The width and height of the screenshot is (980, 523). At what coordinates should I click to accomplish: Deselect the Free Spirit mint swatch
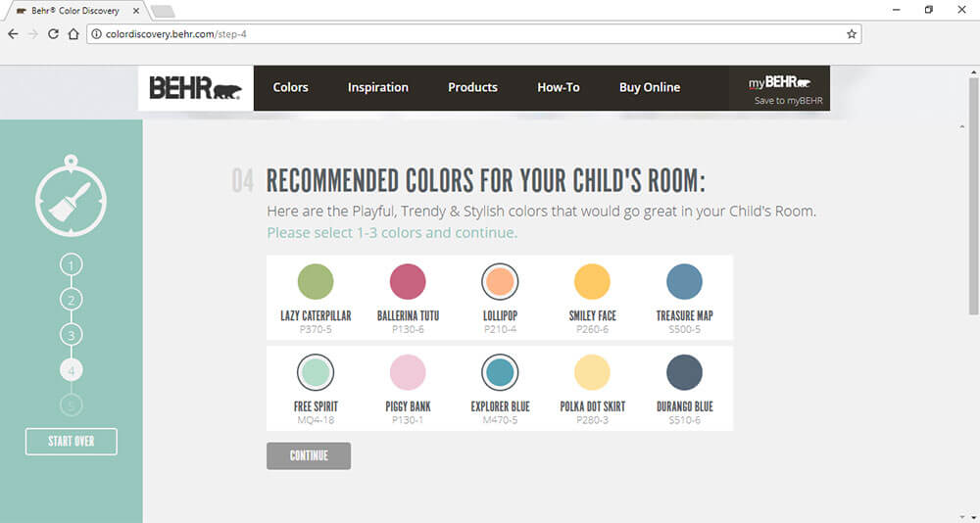(316, 372)
